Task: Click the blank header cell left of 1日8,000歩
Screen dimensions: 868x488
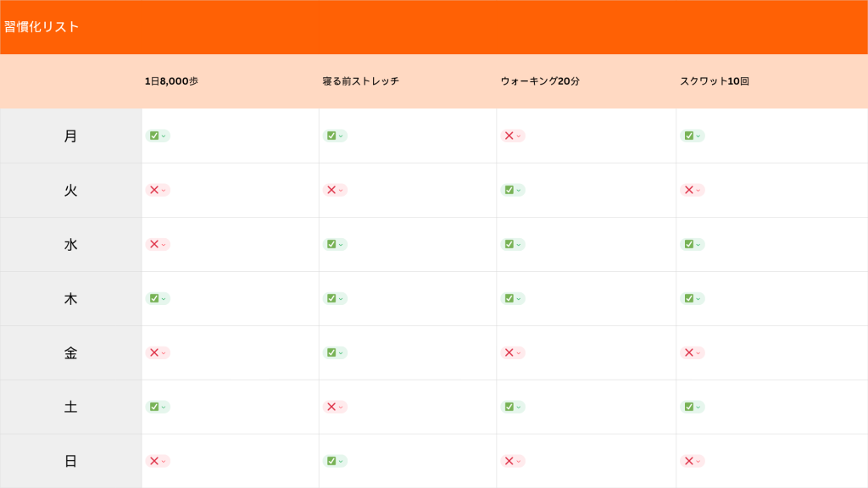Action: [70, 81]
